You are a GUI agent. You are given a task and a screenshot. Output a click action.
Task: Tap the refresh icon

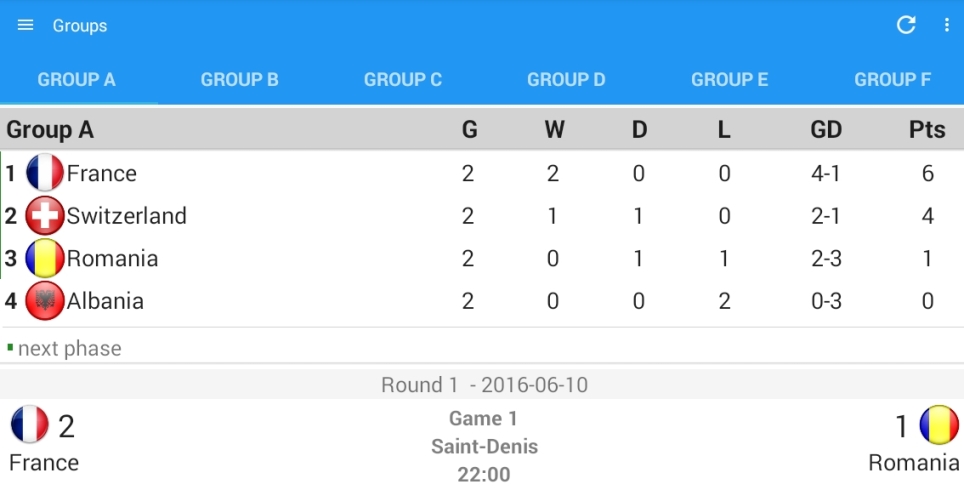[906, 26]
